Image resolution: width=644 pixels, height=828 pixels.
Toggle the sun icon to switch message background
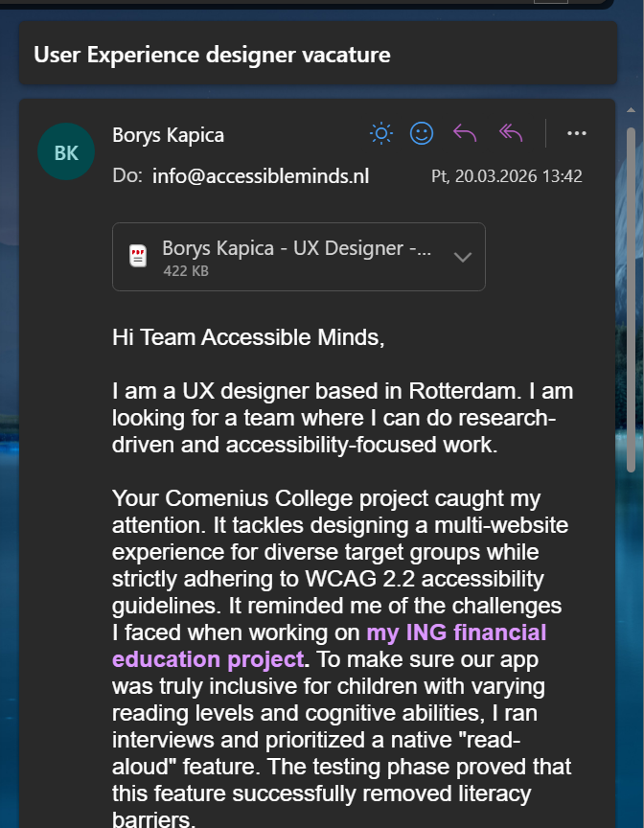pos(381,133)
